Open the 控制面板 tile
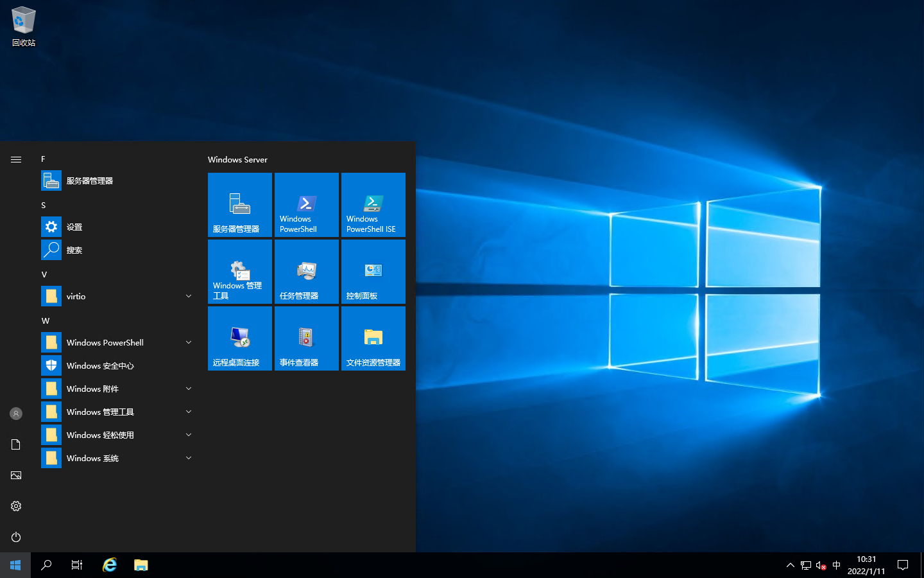Screen dimensions: 924x578 (x=373, y=272)
